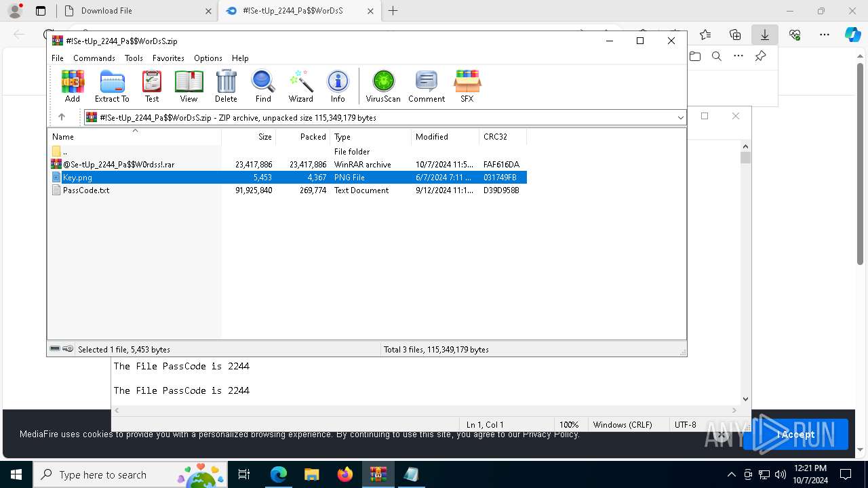Open Task View on the taskbar

[x=244, y=474]
